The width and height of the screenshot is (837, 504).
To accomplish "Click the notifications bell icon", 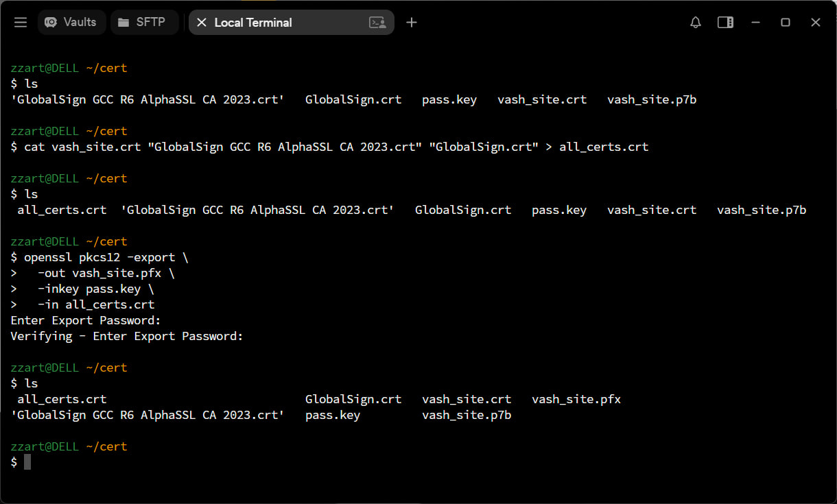I will 695,22.
